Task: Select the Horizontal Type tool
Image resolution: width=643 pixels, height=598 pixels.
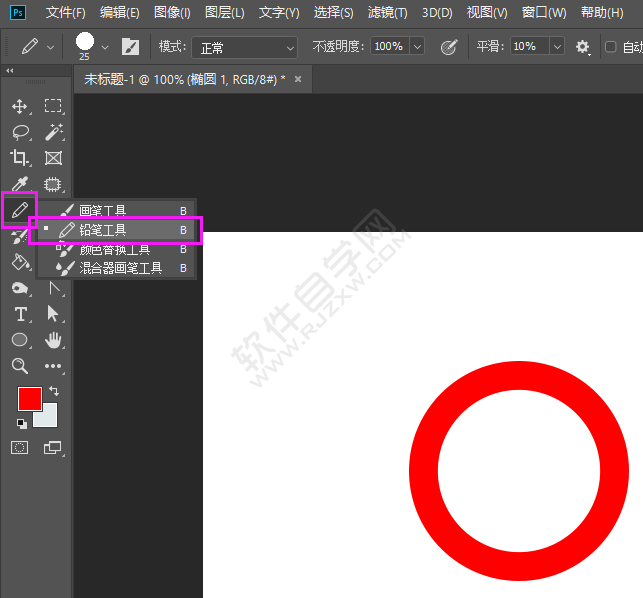Action: point(21,314)
